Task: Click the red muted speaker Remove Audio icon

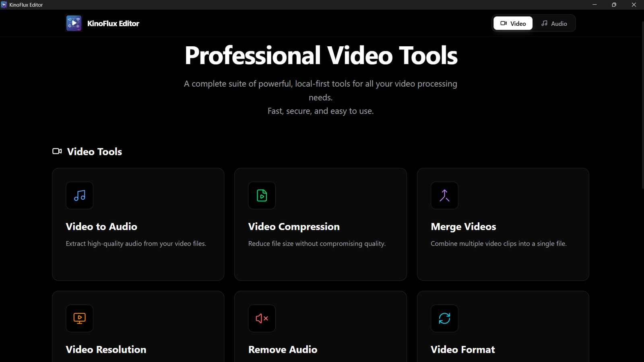Action: [x=262, y=319]
